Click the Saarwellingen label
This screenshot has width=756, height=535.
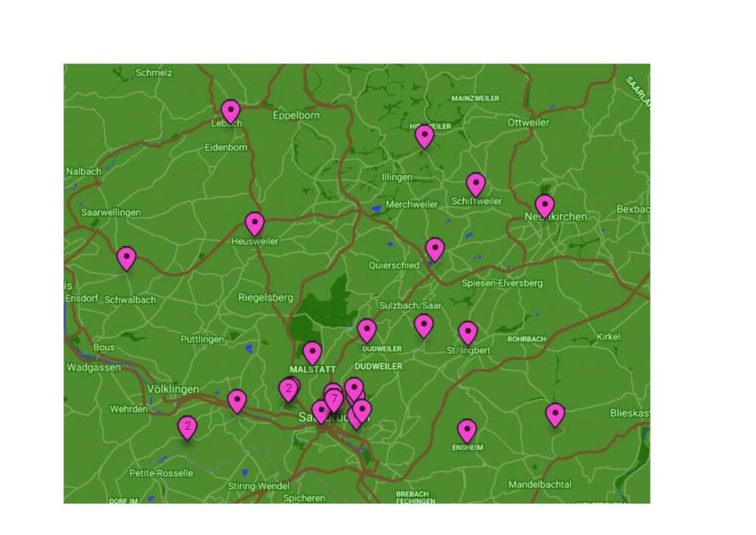[x=111, y=212]
